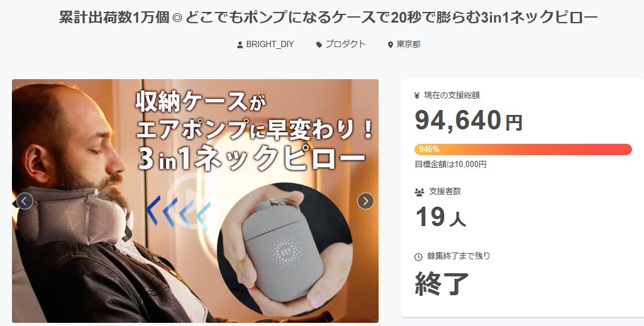This screenshot has width=644, height=326.
Task: Click the 94,640円 total amount
Action: click(x=469, y=120)
